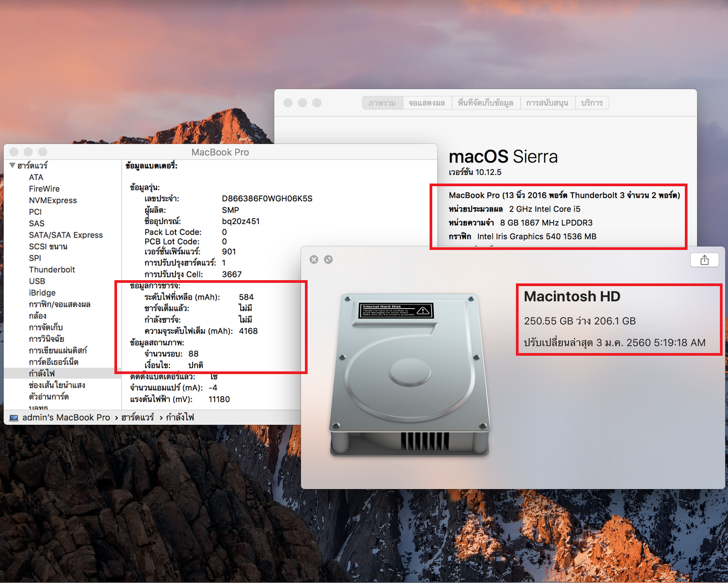728x583 pixels.
Task: Click the manufacturer value SMP
Action: [x=230, y=210]
